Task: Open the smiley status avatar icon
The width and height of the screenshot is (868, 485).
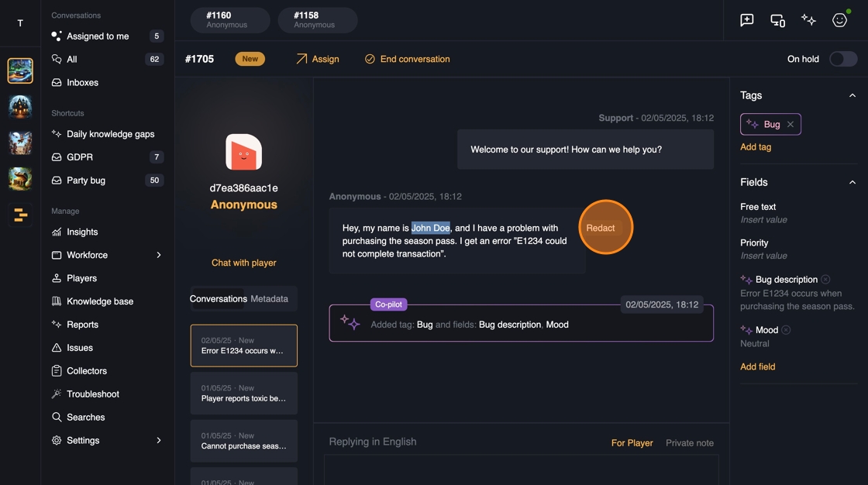Action: pyautogui.click(x=840, y=20)
